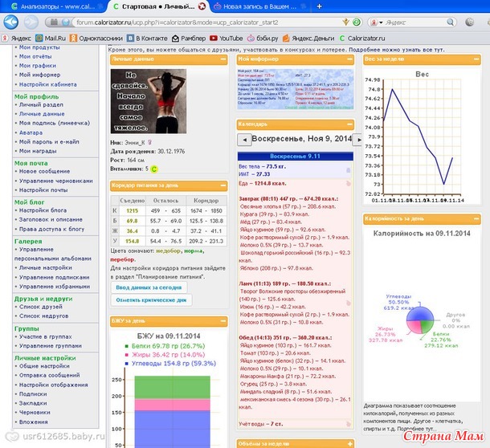Collapse the Мой информер panel
The image size is (490, 448).
(349, 59)
